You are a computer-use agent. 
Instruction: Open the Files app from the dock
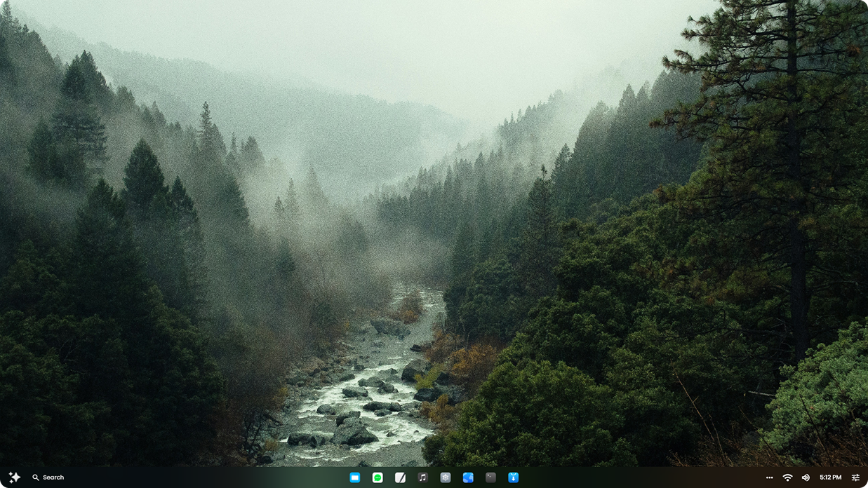(355, 477)
